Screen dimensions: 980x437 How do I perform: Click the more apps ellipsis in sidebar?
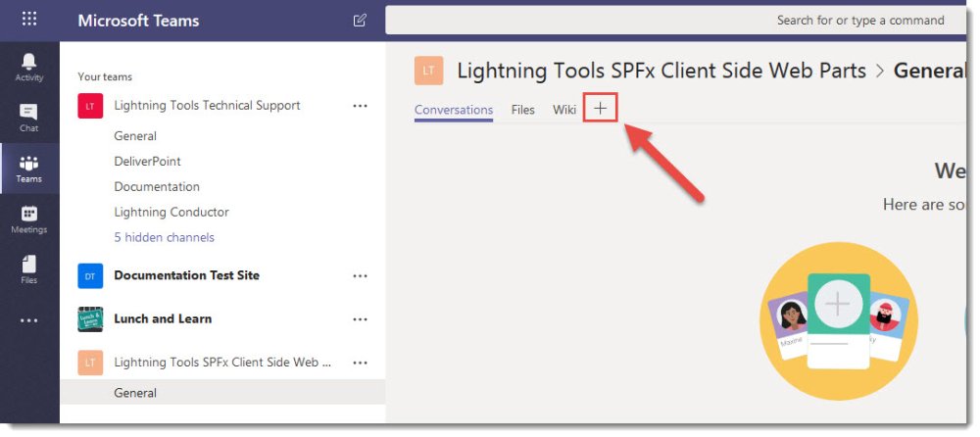(x=29, y=320)
